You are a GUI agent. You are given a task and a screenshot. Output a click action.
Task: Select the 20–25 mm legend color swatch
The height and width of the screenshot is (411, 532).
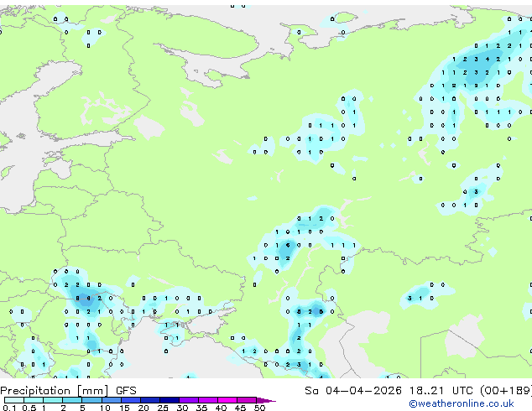click(x=150, y=400)
